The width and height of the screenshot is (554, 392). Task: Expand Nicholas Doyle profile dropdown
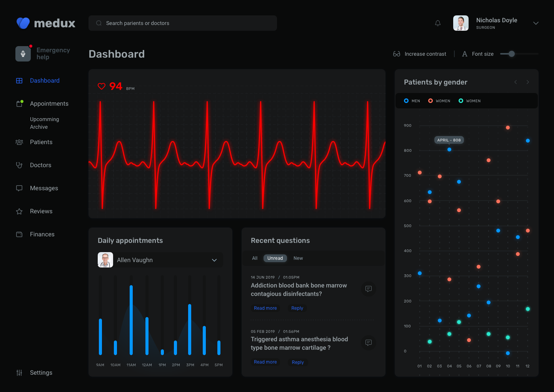point(536,23)
